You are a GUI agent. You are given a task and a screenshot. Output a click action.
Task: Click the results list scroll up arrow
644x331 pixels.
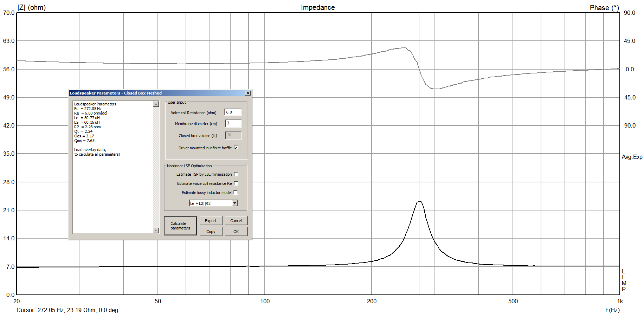click(x=156, y=104)
